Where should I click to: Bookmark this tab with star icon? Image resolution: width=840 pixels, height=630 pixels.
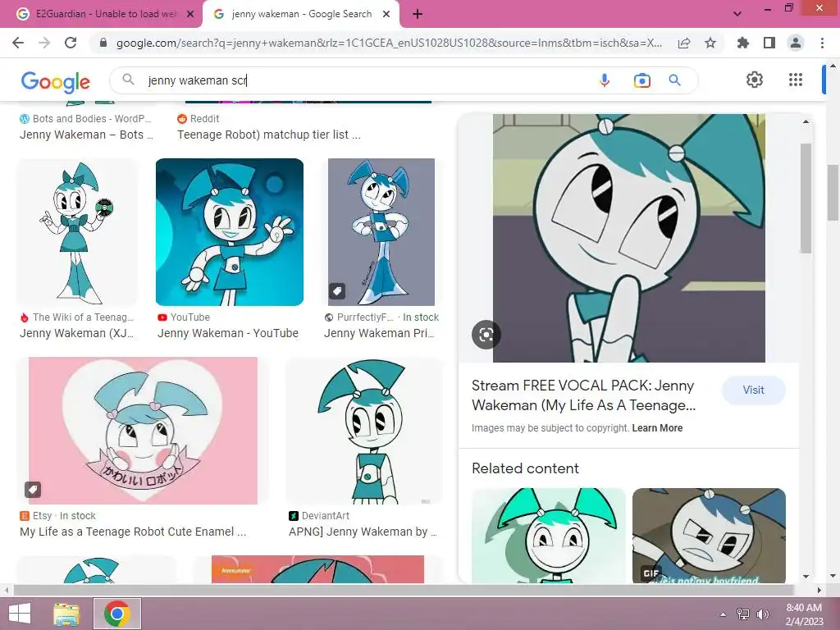[x=710, y=43]
